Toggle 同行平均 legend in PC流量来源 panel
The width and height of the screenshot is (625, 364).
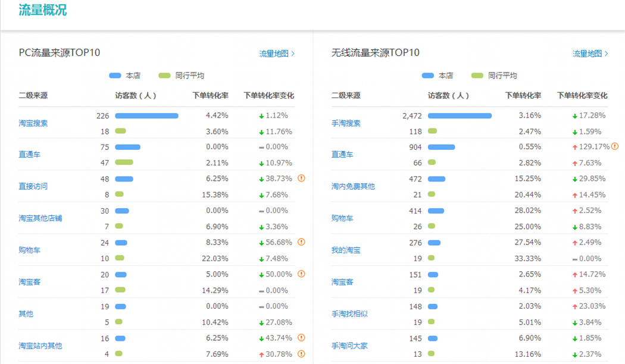182,76
